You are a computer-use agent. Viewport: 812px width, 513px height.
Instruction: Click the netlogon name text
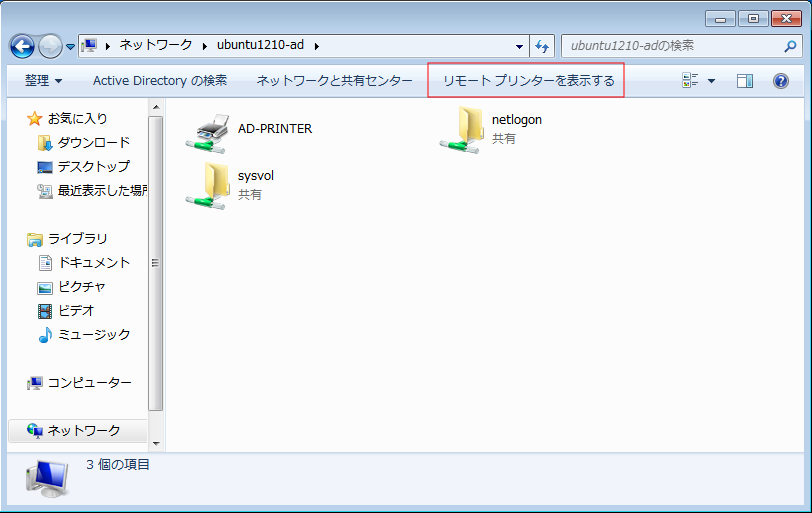pos(517,120)
